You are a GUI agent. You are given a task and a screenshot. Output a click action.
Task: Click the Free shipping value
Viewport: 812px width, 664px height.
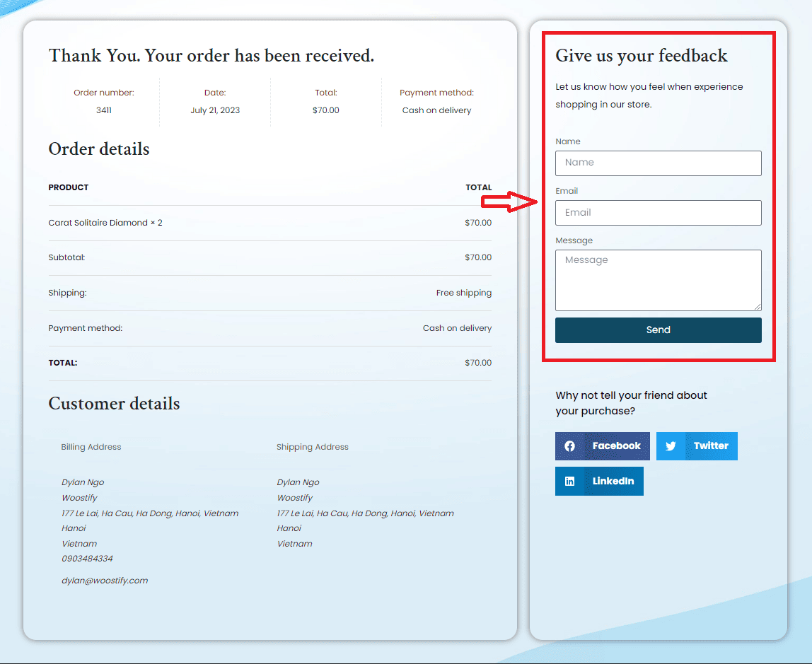click(464, 293)
